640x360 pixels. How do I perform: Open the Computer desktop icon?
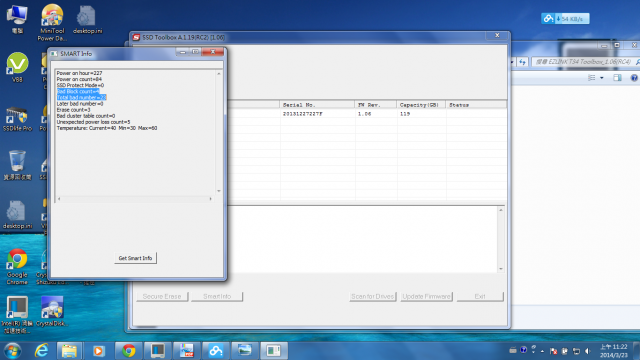point(17,19)
